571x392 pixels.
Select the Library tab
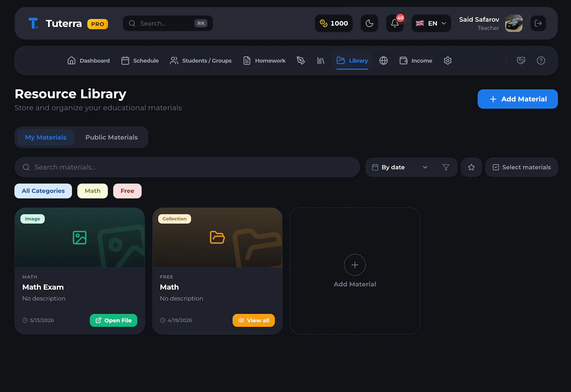click(x=352, y=61)
